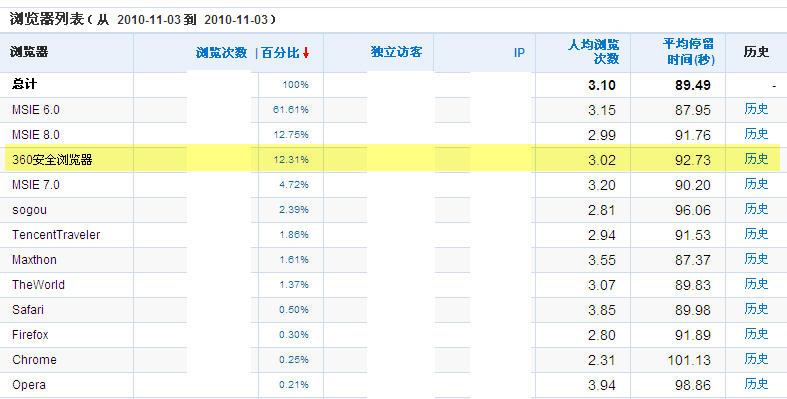787x399 pixels.
Task: Click the red descending sort arrow
Action: click(x=306, y=53)
